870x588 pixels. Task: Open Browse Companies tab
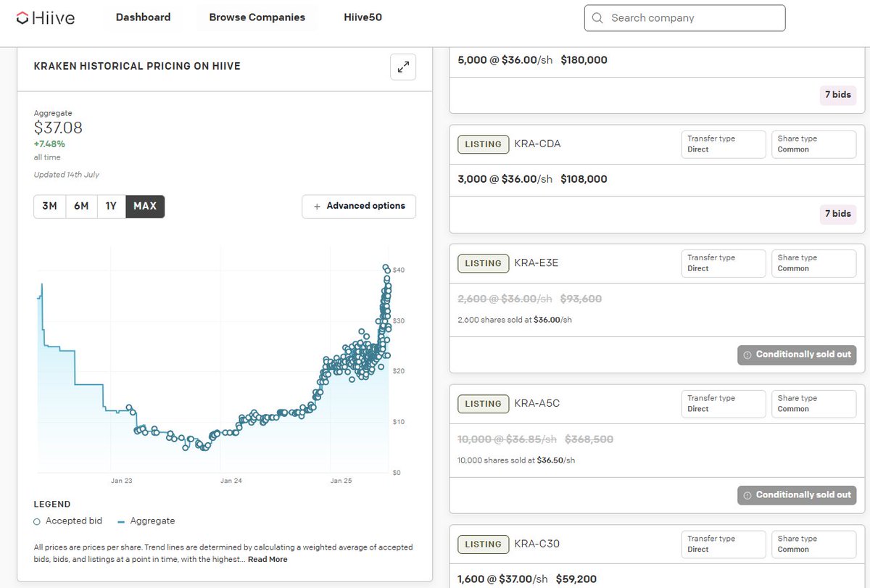pyautogui.click(x=257, y=17)
